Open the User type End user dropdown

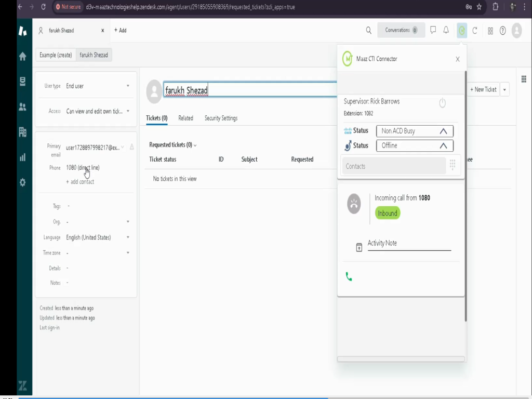(98, 86)
